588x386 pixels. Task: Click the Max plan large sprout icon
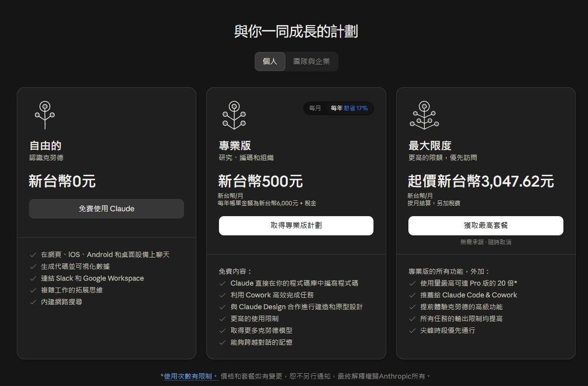[x=424, y=115]
